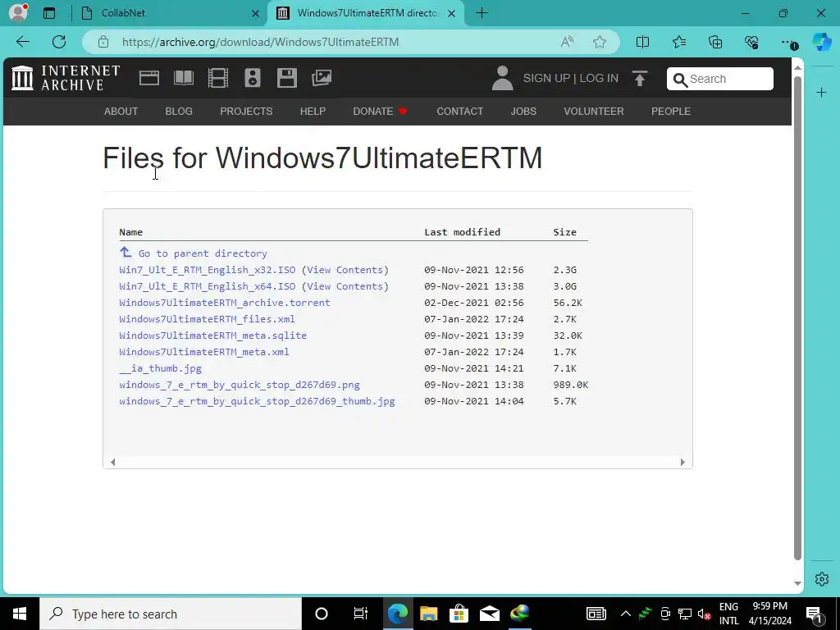Viewport: 840px width, 630px height.
Task: Click the LOG IN link
Action: pyautogui.click(x=599, y=78)
